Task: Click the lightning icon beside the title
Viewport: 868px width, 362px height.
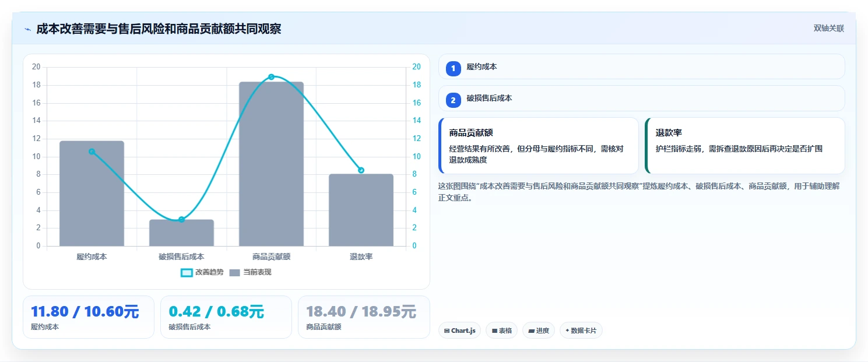Action: pos(27,29)
